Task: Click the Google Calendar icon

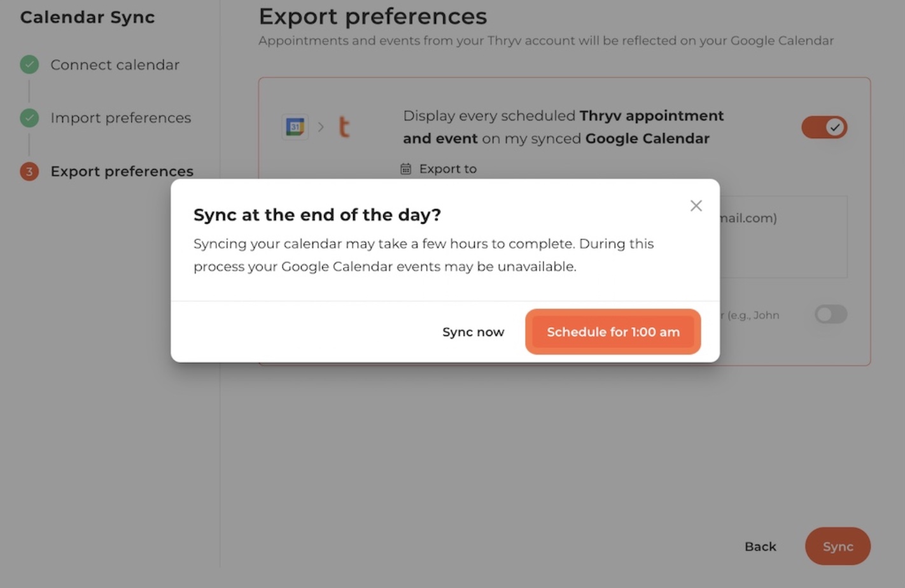Action: 295,127
